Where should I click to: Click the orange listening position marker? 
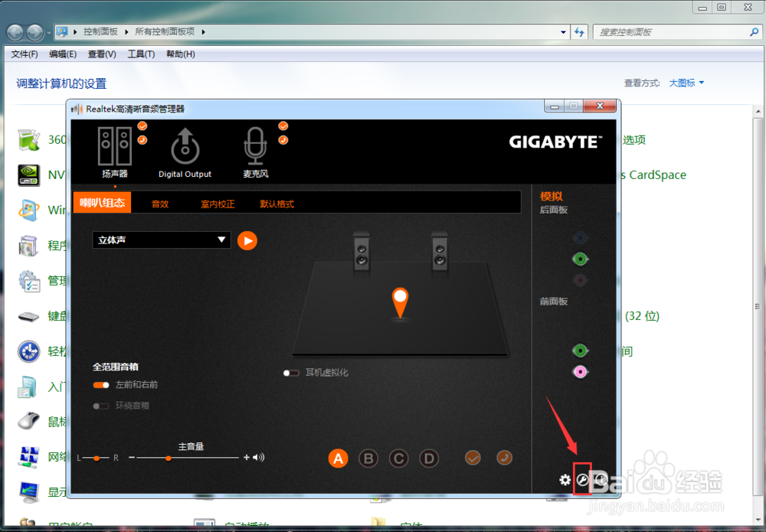pos(400,302)
